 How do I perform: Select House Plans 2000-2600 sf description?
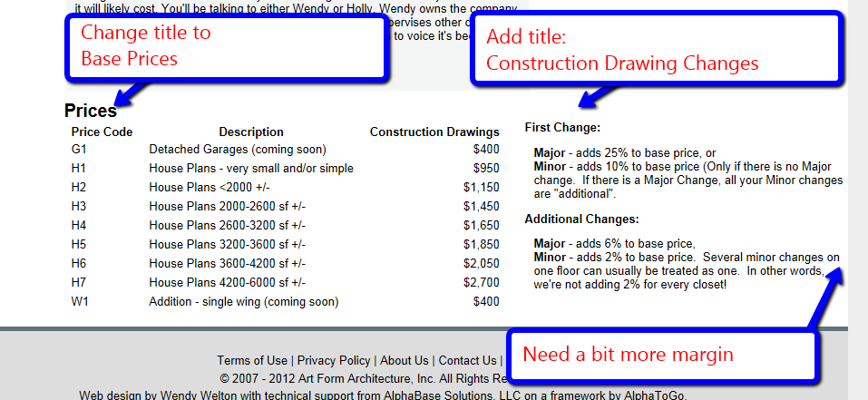[x=227, y=206]
